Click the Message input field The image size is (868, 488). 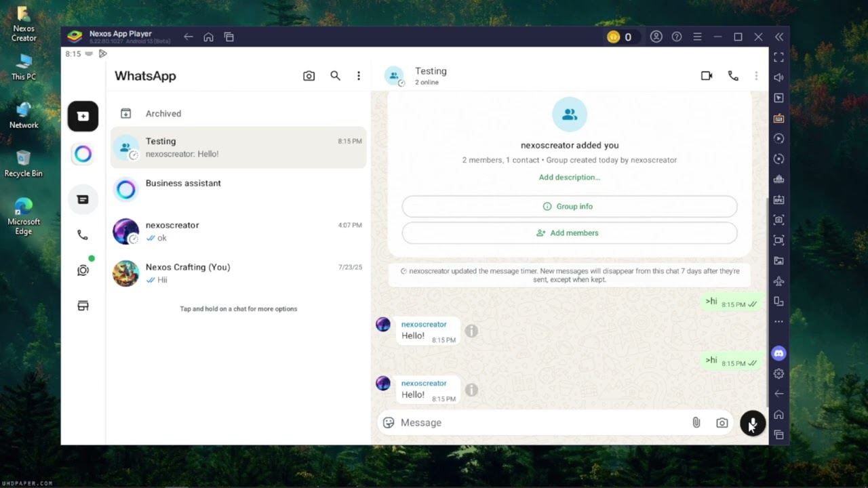542,422
